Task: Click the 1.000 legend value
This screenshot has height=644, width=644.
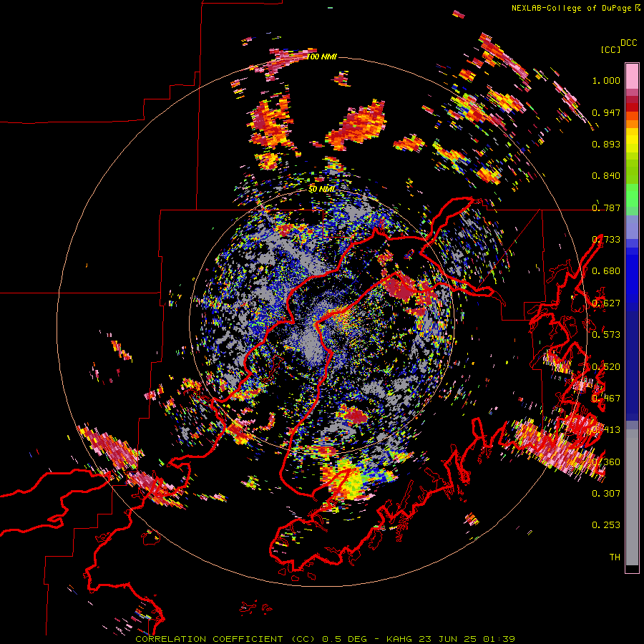Action: (606, 80)
